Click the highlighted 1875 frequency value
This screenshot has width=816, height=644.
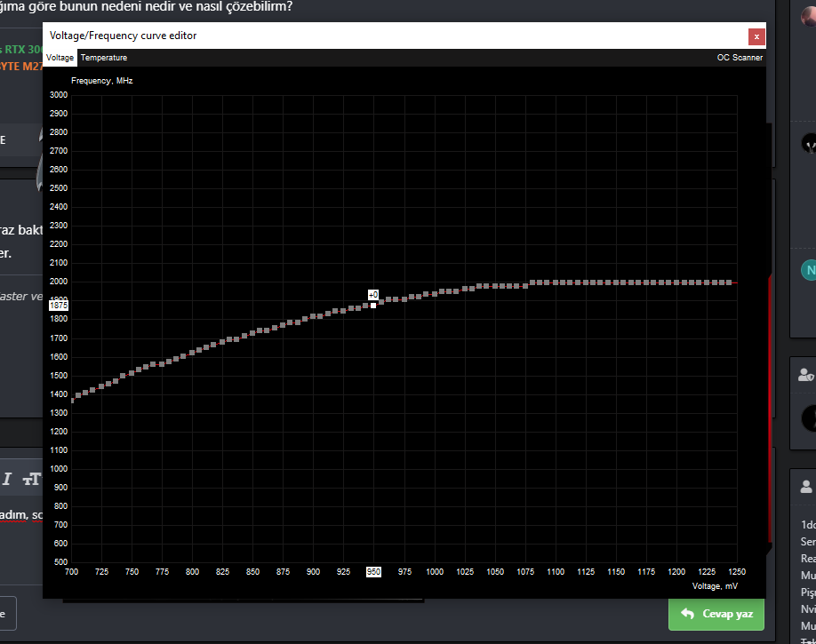(59, 306)
